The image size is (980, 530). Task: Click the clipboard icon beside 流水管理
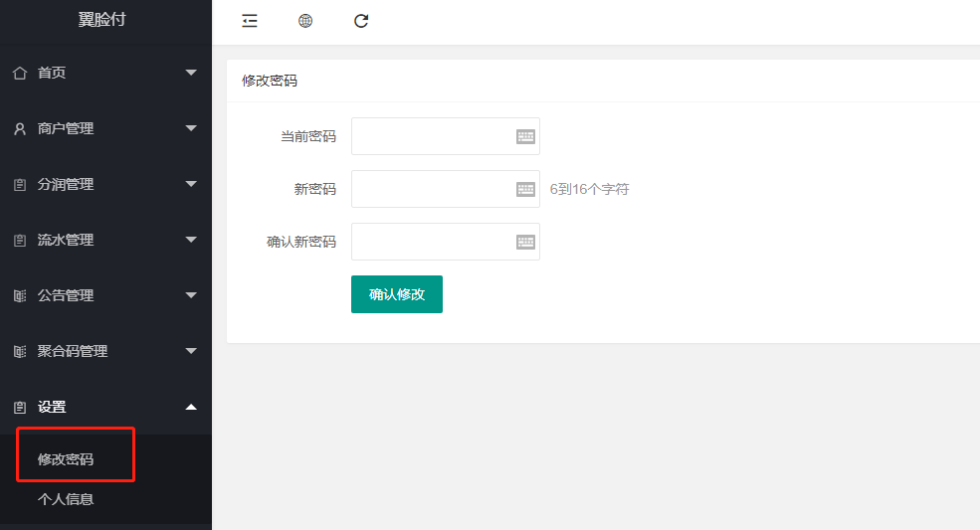point(20,240)
